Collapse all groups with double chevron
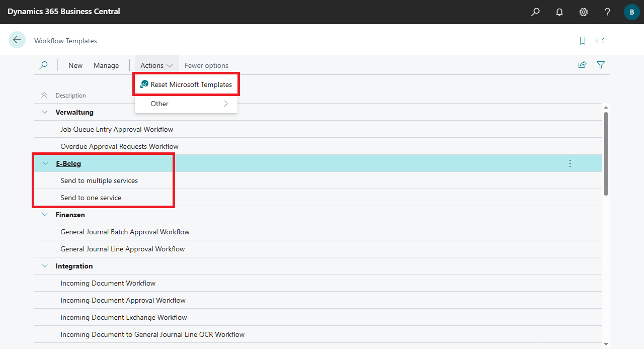Image resolution: width=644 pixels, height=362 pixels. pyautogui.click(x=44, y=95)
